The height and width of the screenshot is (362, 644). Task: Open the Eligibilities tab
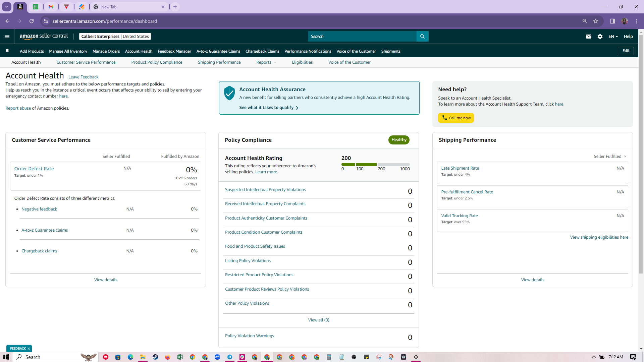[302, 62]
